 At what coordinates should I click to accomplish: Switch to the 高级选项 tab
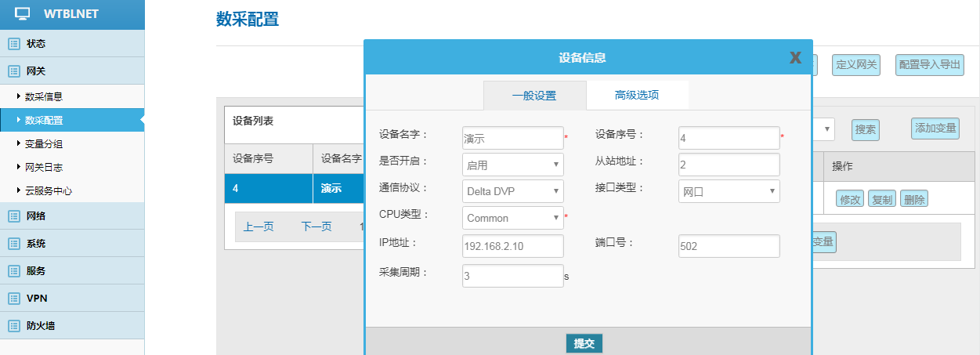(637, 95)
